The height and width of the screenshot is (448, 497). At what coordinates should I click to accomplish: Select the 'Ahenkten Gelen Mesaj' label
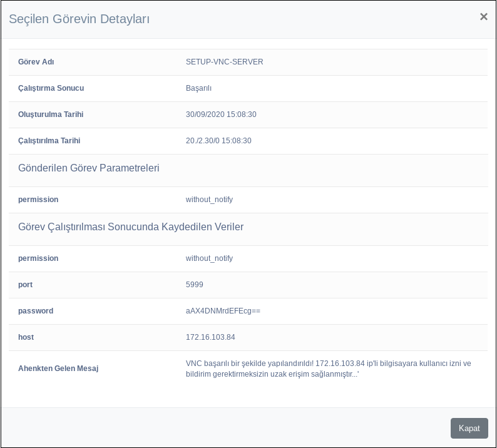(x=58, y=369)
